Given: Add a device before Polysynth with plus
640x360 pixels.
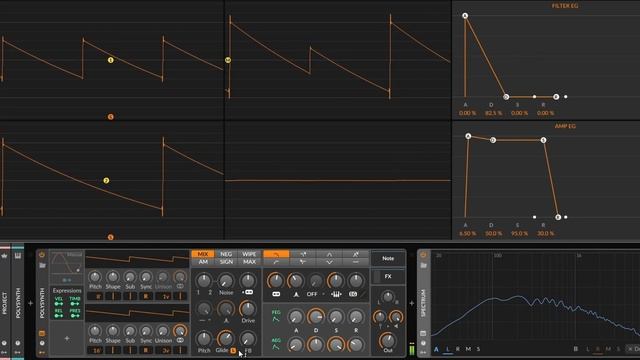Looking at the screenshot, I should (30, 303).
